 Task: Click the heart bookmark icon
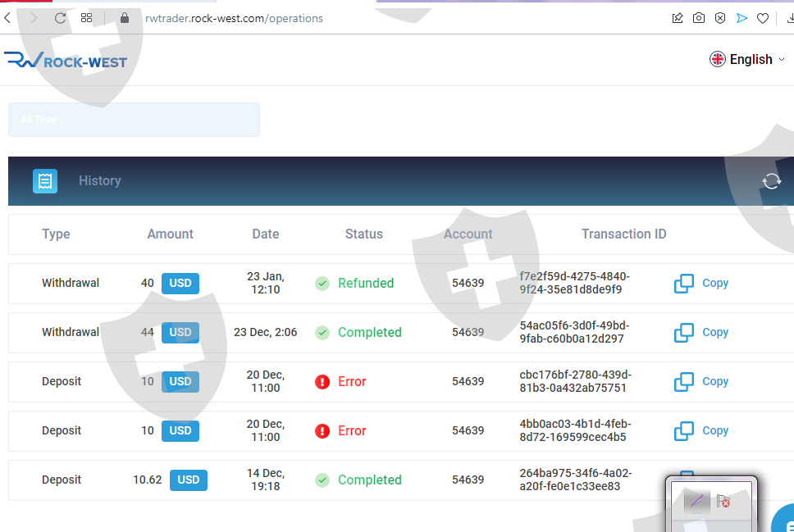[763, 18]
